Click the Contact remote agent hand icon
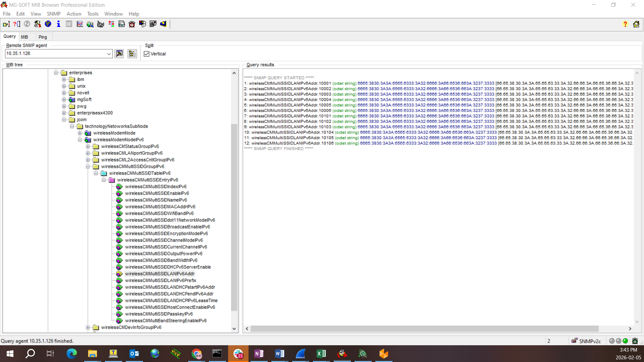The height and width of the screenshot is (362, 644). 6,24
